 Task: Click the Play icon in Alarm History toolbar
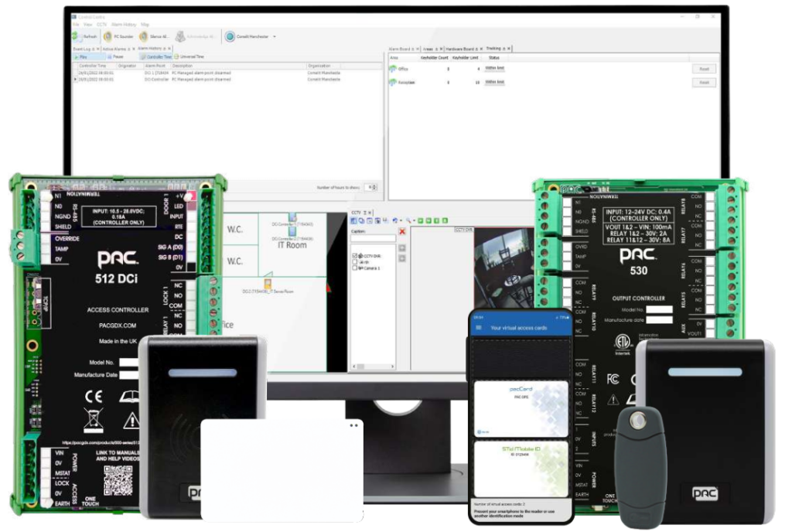coord(77,56)
